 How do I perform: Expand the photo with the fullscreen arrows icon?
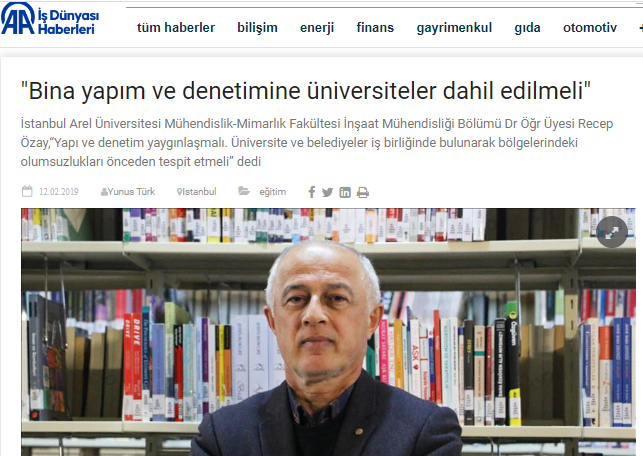coord(612,232)
